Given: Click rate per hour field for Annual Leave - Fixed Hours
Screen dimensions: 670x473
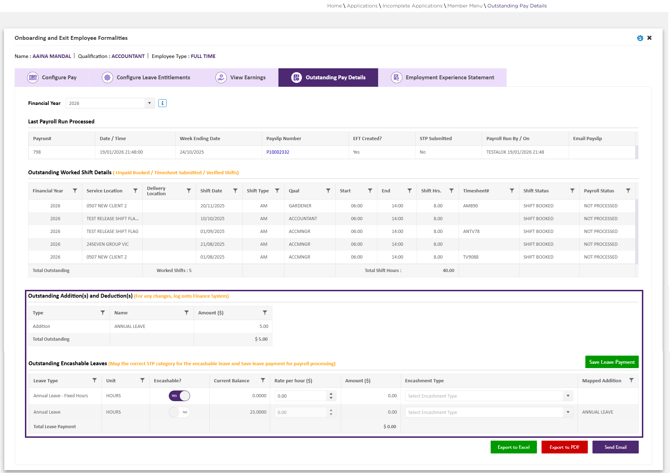Looking at the screenshot, I should [x=301, y=396].
